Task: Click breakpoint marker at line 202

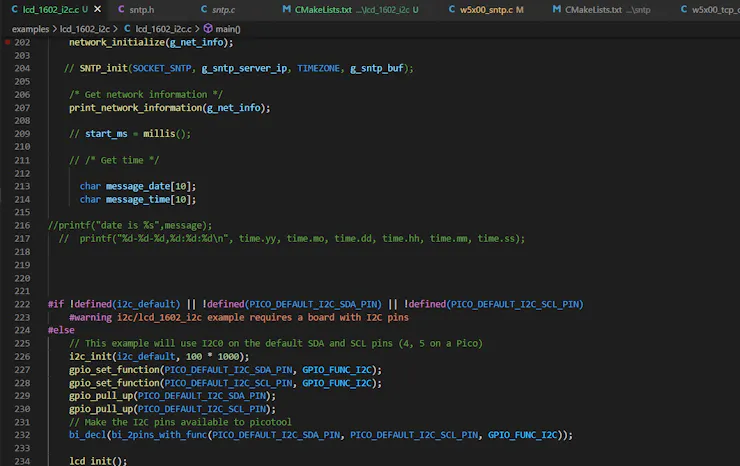Action: tap(8, 42)
